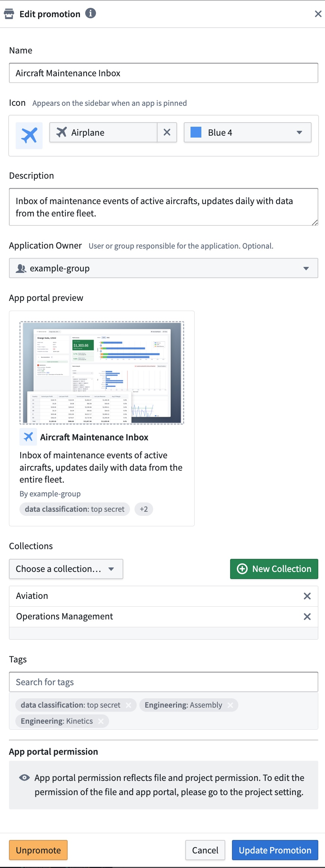This screenshot has width=325, height=868.
Task: Clear the Airplane icon selection
Action: pos(167,132)
